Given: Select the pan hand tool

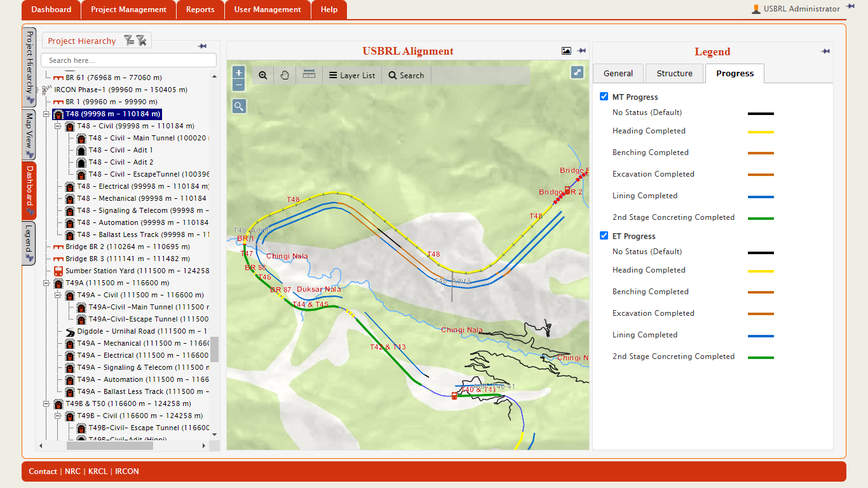Looking at the screenshot, I should (x=285, y=75).
